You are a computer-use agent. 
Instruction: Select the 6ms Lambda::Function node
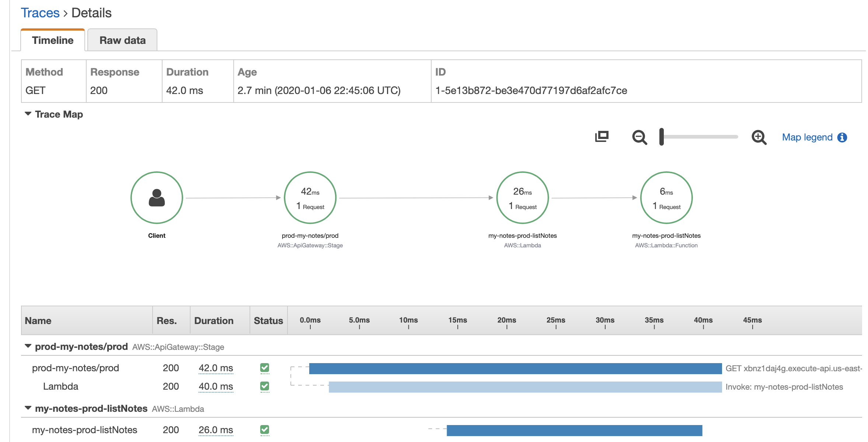[x=666, y=198]
